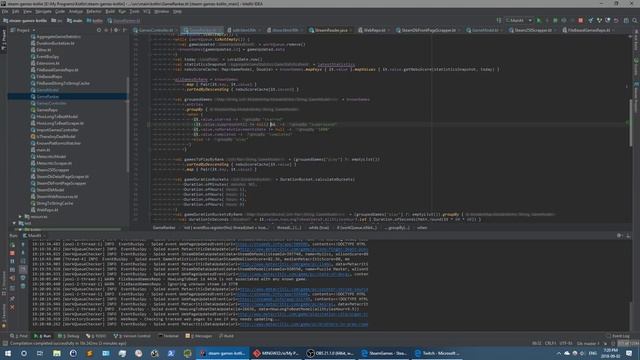Run the MainKt configuration with green play icon

pos(538,20)
